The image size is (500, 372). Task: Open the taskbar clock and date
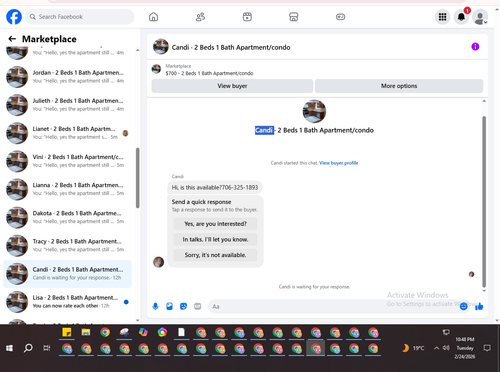pyautogui.click(x=465, y=348)
